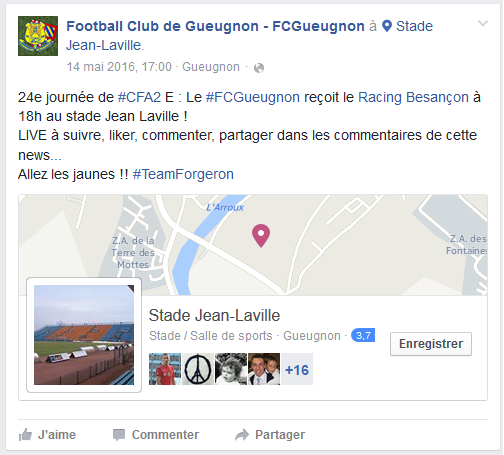The height and width of the screenshot is (455, 504).
Task: Open the stadium photo thumbnail
Action: 84,335
